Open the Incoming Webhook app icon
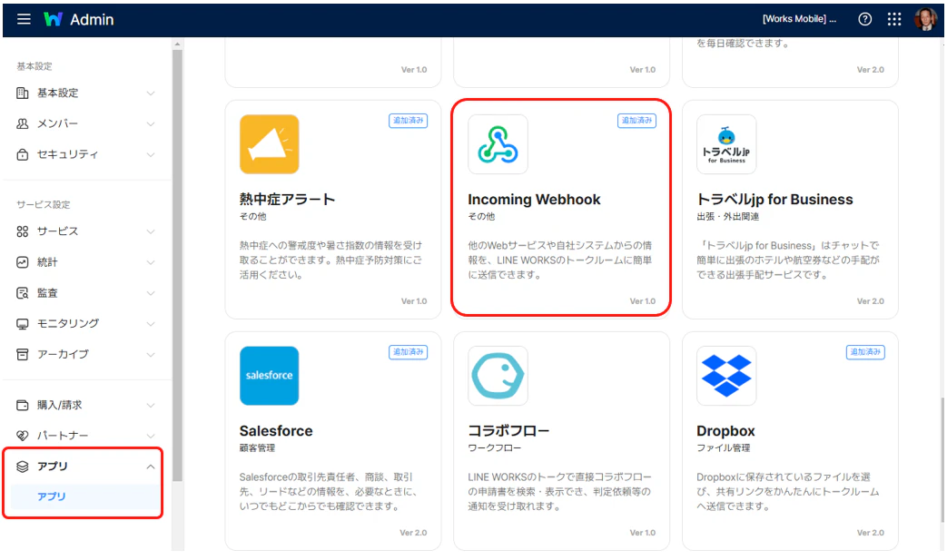This screenshot has width=947, height=560. 498,144
